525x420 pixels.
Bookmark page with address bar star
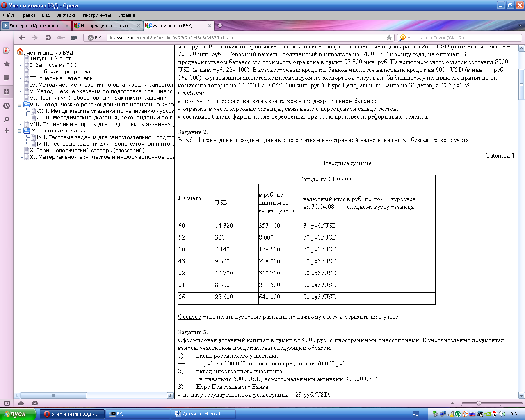389,37
